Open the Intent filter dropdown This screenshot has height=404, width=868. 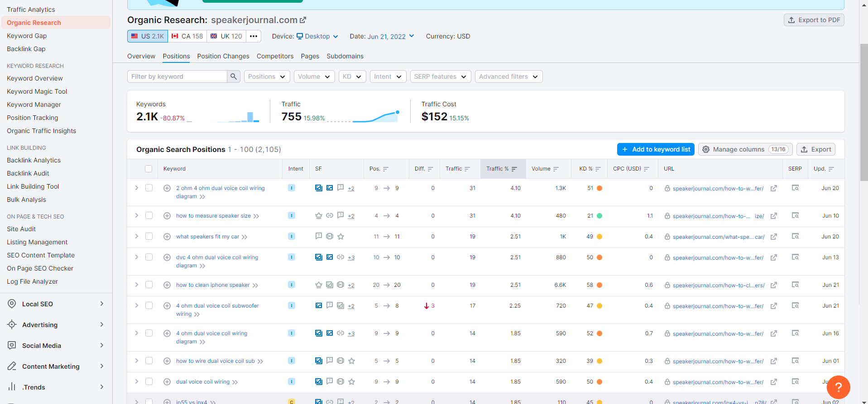pyautogui.click(x=388, y=76)
